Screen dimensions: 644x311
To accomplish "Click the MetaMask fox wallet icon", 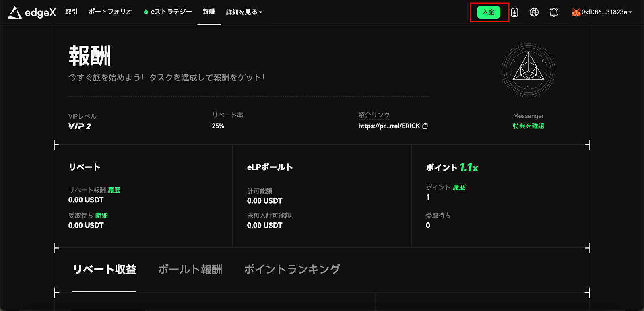I will coord(576,12).
